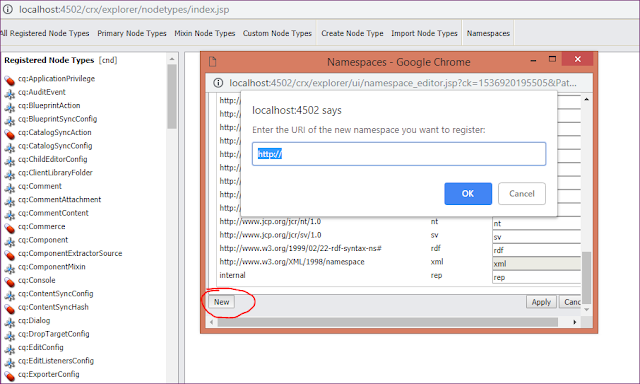
Task: Click the cq:EditConfig node icon
Action: click(x=9, y=350)
